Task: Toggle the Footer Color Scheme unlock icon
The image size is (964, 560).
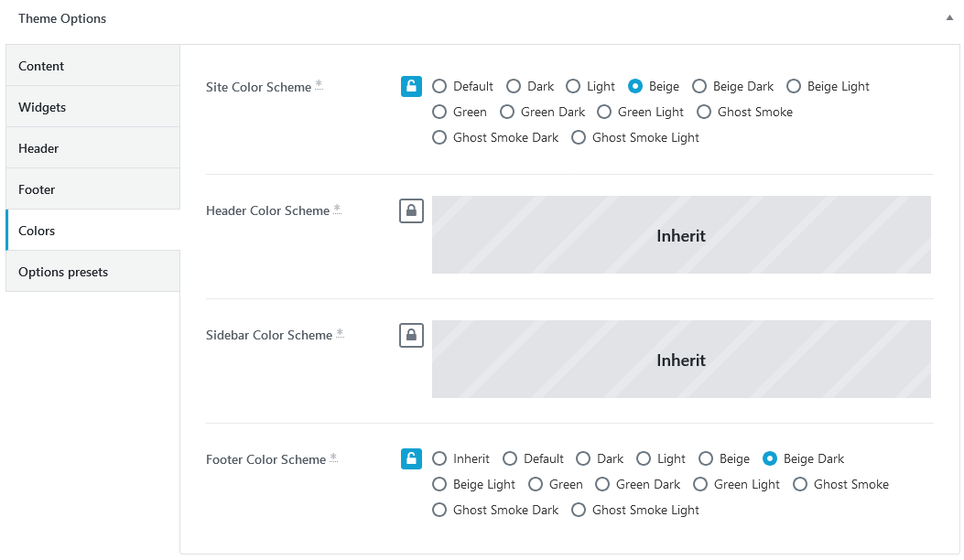Action: tap(411, 458)
